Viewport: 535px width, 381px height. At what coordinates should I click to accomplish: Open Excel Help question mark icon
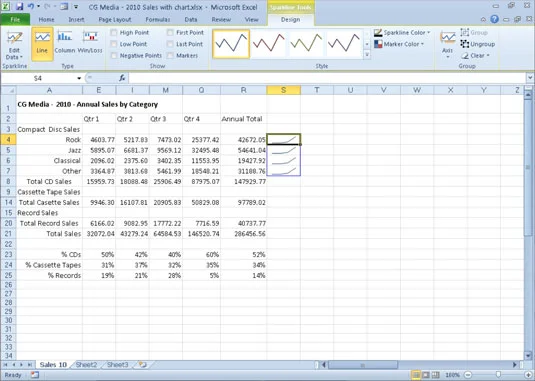coord(494,19)
